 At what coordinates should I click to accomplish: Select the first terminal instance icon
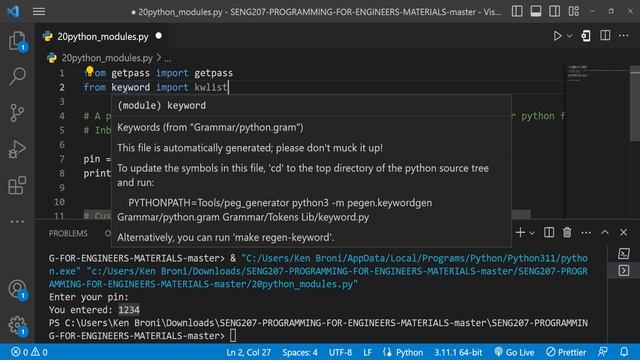(624, 253)
